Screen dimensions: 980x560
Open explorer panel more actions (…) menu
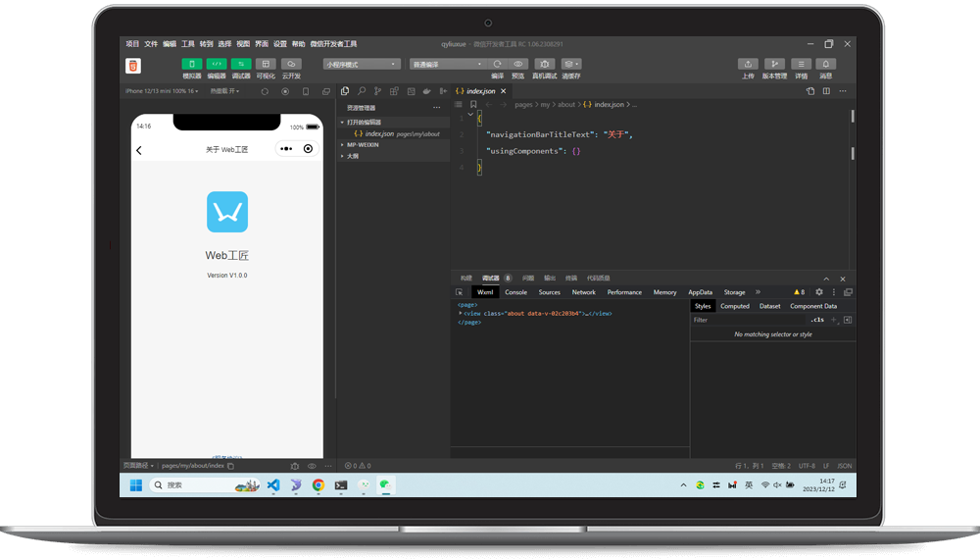click(437, 108)
